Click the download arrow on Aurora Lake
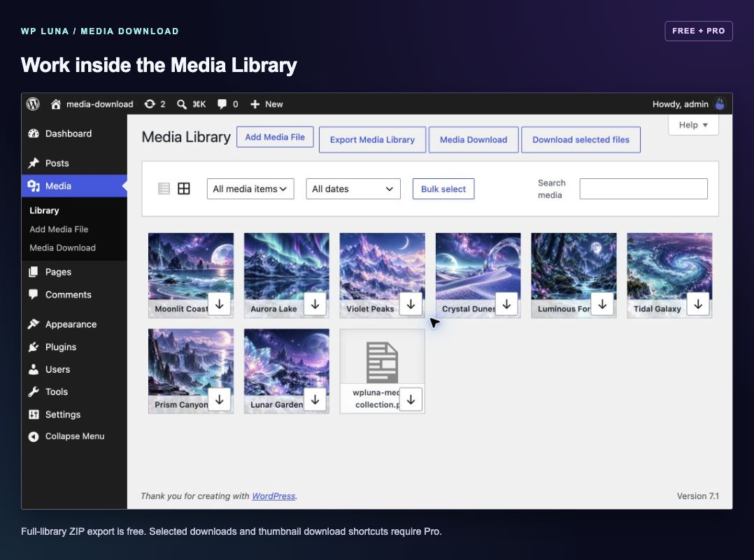Screen dimensions: 754x560 [315, 304]
